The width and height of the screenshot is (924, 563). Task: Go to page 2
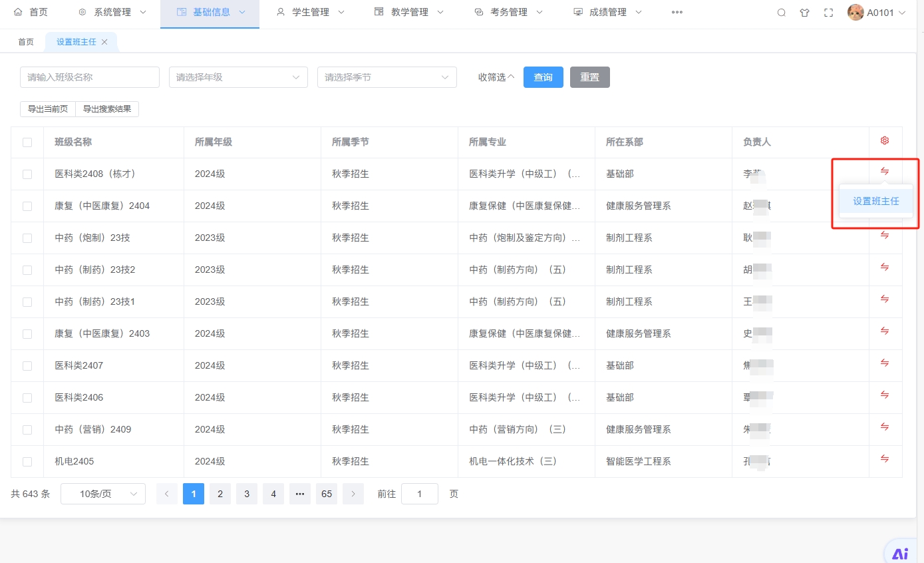pyautogui.click(x=220, y=494)
